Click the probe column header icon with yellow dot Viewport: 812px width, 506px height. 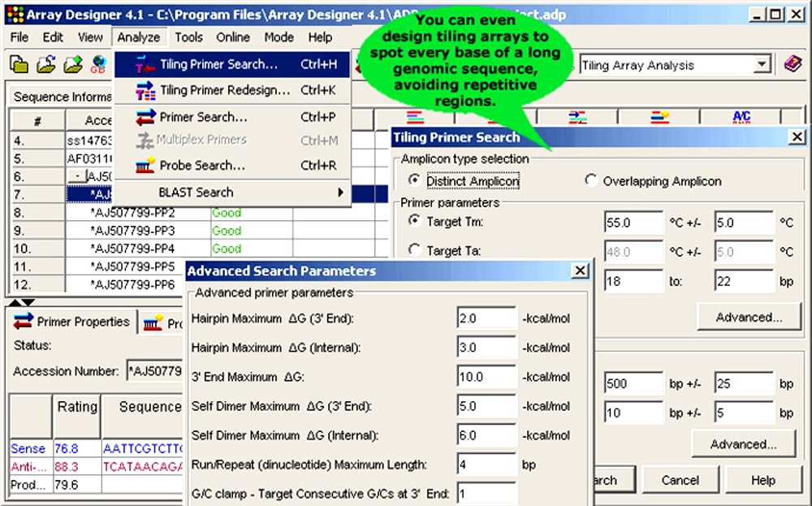point(659,118)
